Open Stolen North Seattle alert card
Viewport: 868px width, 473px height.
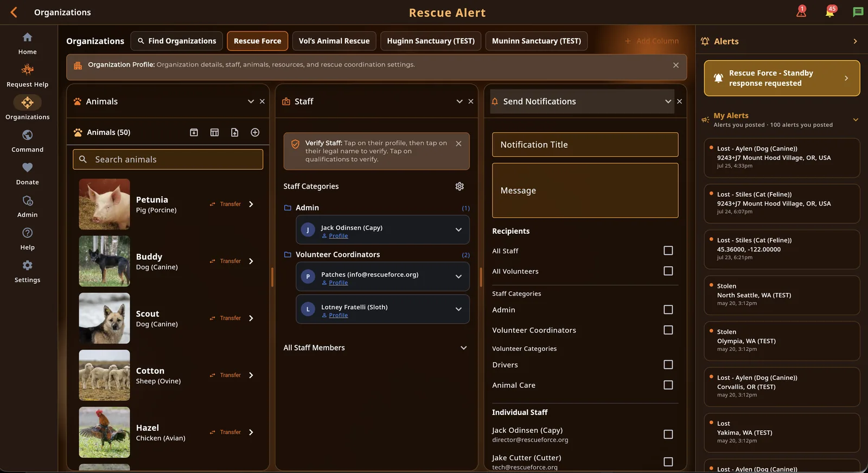pyautogui.click(x=782, y=295)
